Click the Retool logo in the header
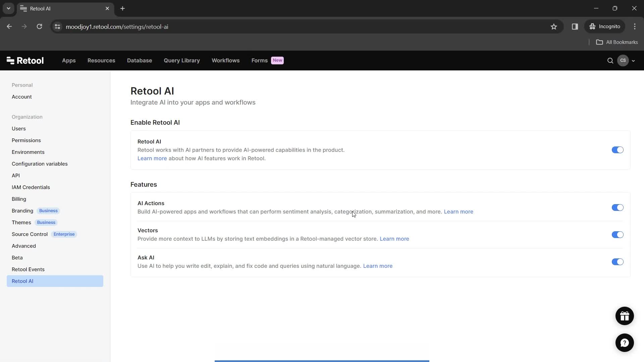Image resolution: width=644 pixels, height=362 pixels. click(x=25, y=60)
